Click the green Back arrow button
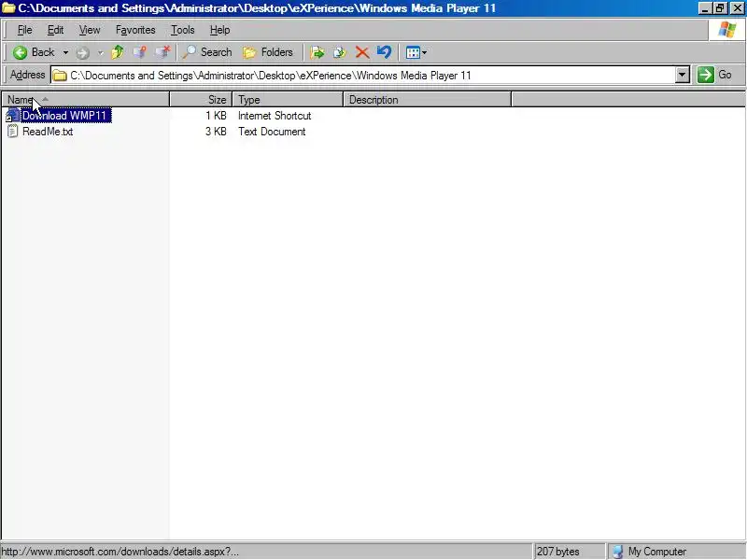 [x=33, y=52]
